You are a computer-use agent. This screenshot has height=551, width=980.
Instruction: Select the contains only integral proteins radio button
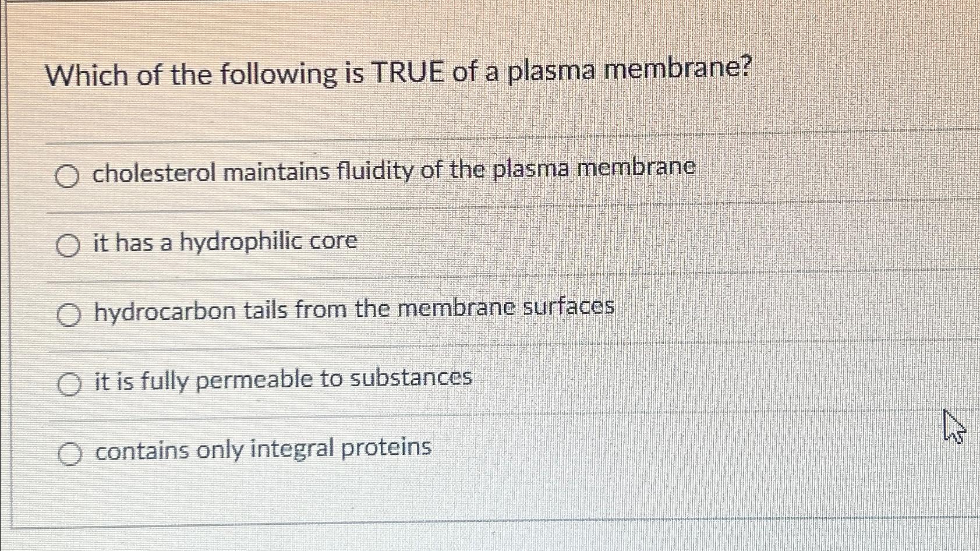click(68, 453)
